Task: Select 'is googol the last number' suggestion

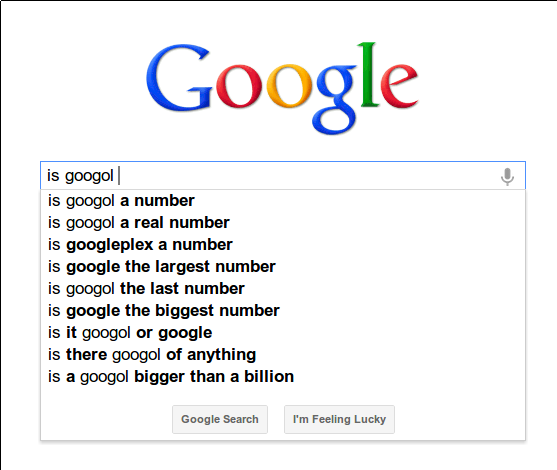Action: click(x=283, y=289)
